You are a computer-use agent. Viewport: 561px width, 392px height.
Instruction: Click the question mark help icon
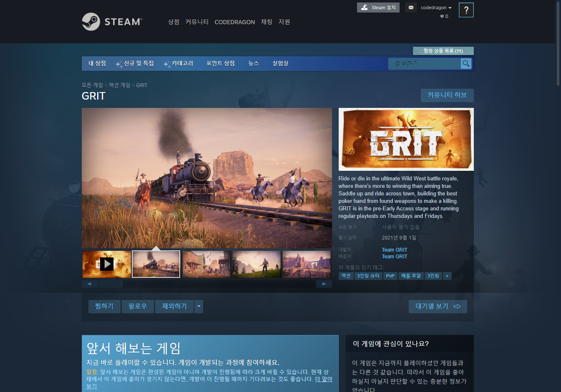(466, 10)
